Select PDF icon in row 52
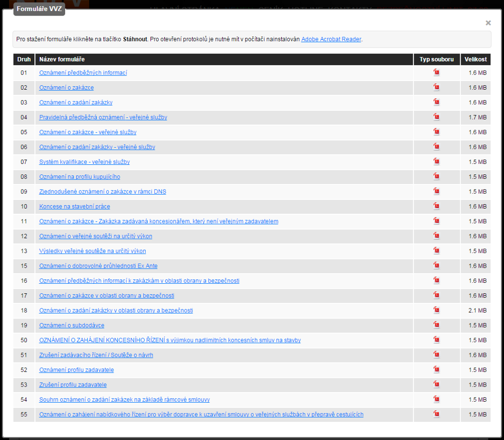This screenshot has height=440, width=504. [x=436, y=369]
